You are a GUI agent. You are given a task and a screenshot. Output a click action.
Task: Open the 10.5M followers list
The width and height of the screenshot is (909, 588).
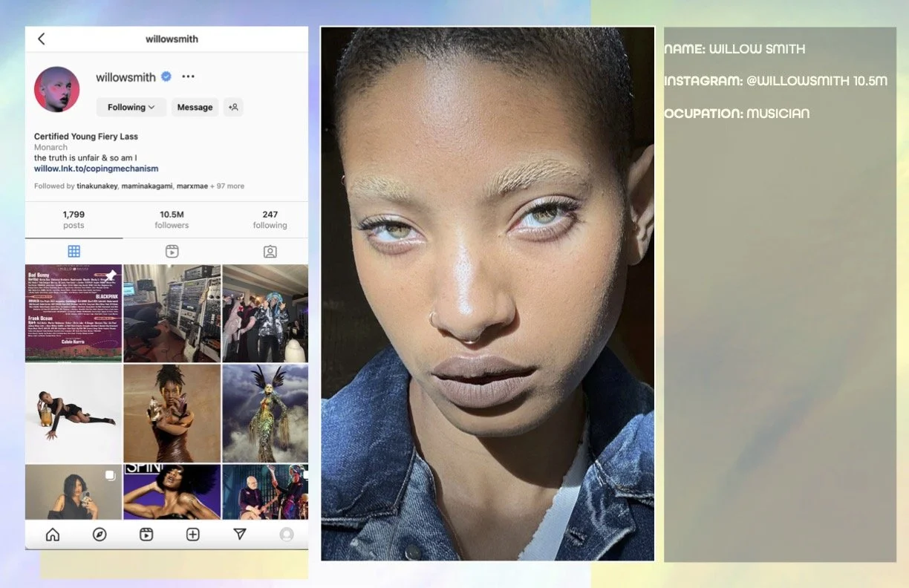[x=172, y=220]
